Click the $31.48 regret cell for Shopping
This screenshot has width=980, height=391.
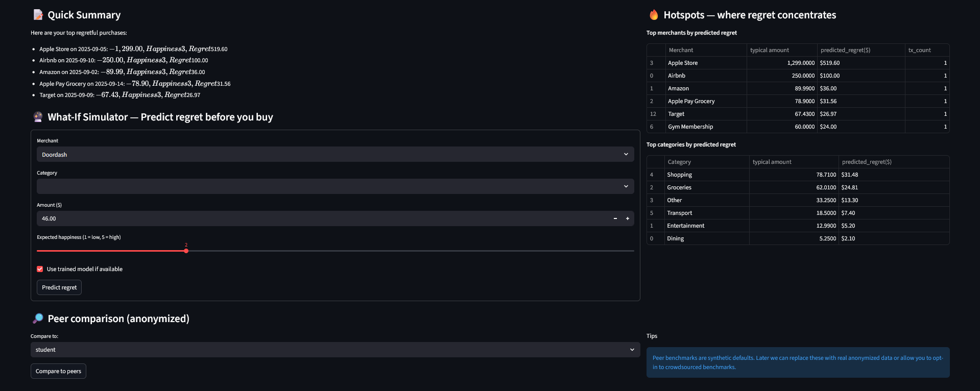coord(894,175)
